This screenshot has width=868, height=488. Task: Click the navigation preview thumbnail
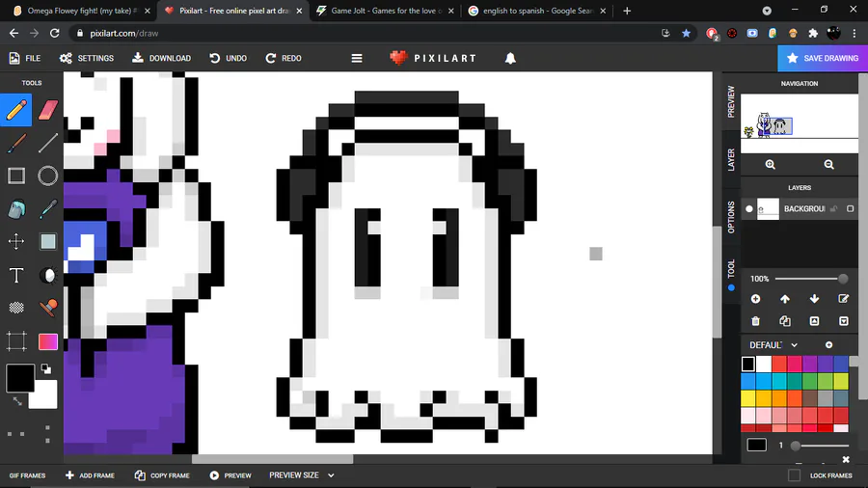(800, 123)
